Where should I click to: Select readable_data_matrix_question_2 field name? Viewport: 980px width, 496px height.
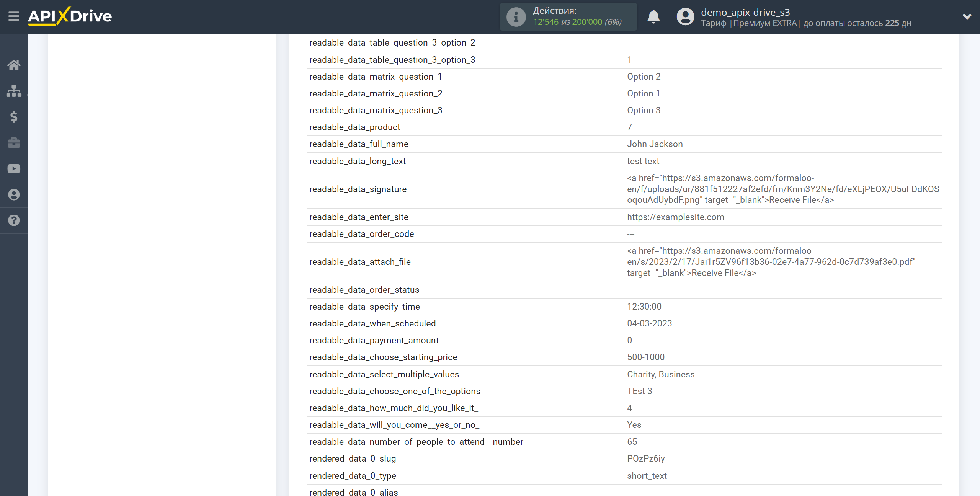(376, 93)
